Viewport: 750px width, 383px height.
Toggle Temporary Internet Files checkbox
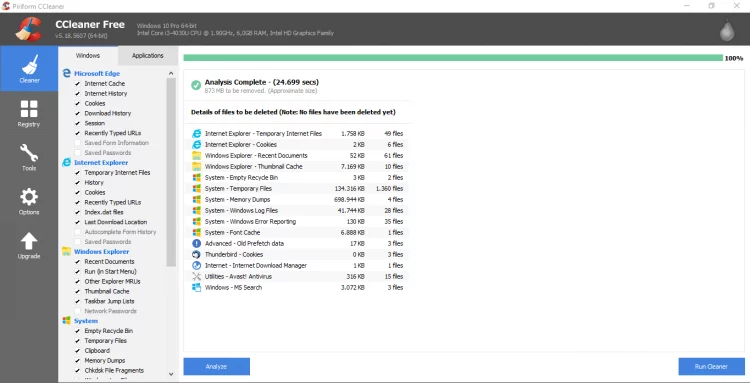(77, 173)
